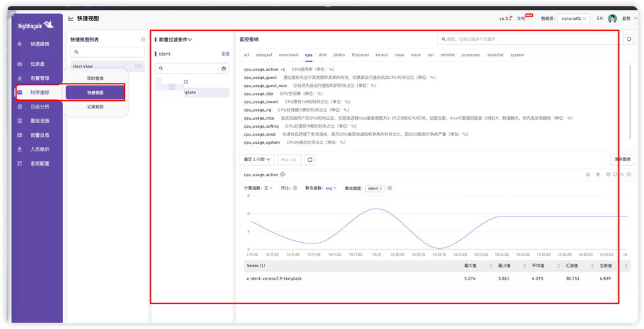Click the 清空图表 clear charts button
Viewport: 644px width, 329px height.
pos(622,159)
